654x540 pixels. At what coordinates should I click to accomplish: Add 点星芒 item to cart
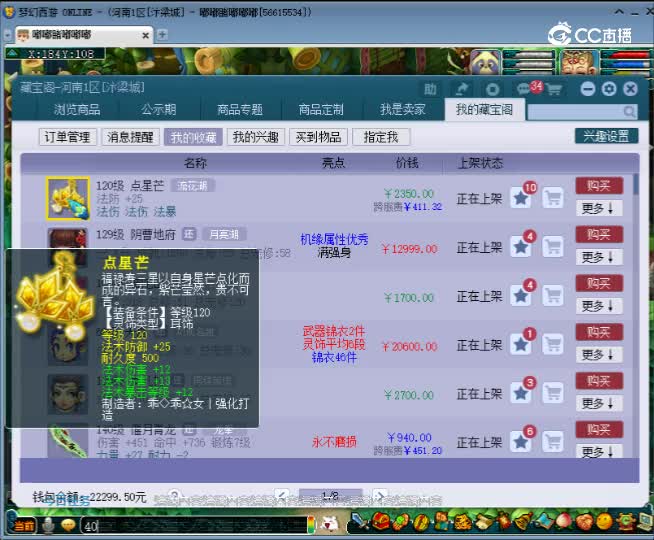click(x=553, y=198)
